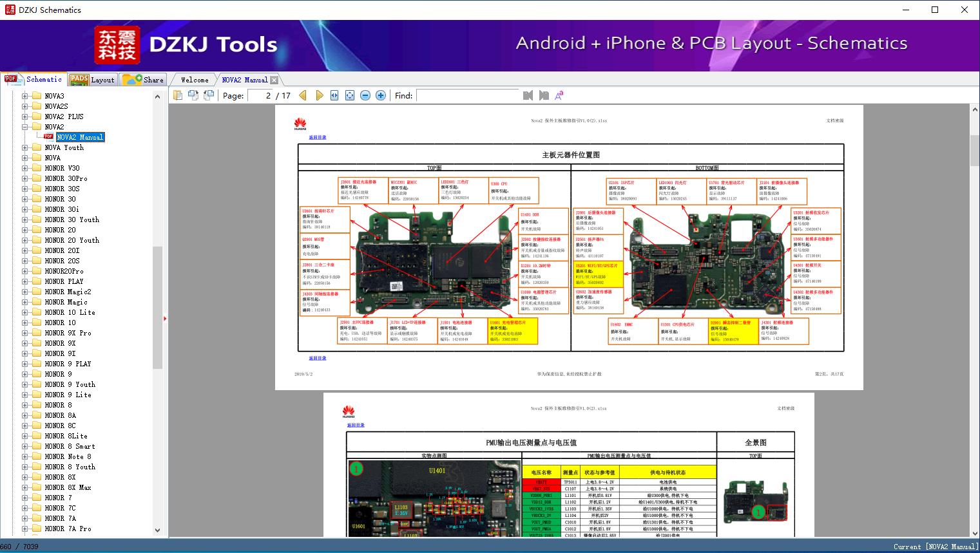This screenshot has width=980, height=553.
Task: Click the HONOR20Pro label in the tree
Action: tap(64, 271)
